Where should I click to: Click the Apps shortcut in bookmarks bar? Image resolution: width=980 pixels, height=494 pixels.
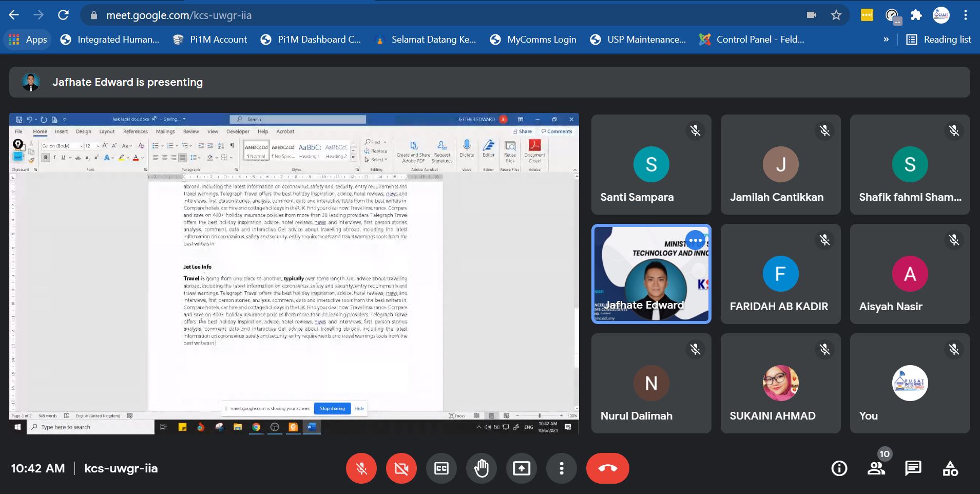point(28,40)
